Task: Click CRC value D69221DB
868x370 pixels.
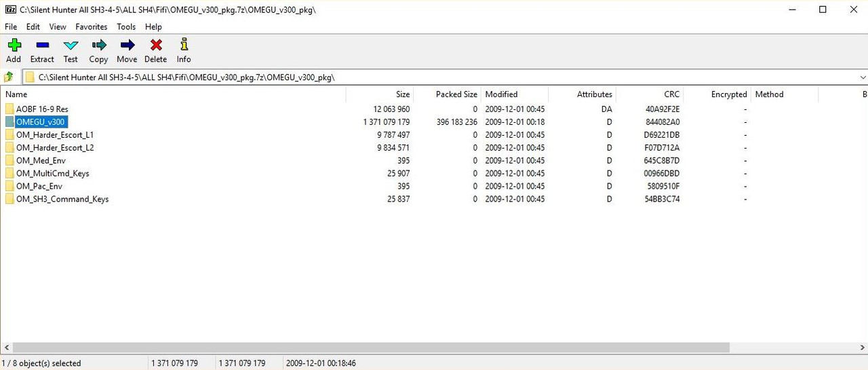Action: [x=663, y=135]
